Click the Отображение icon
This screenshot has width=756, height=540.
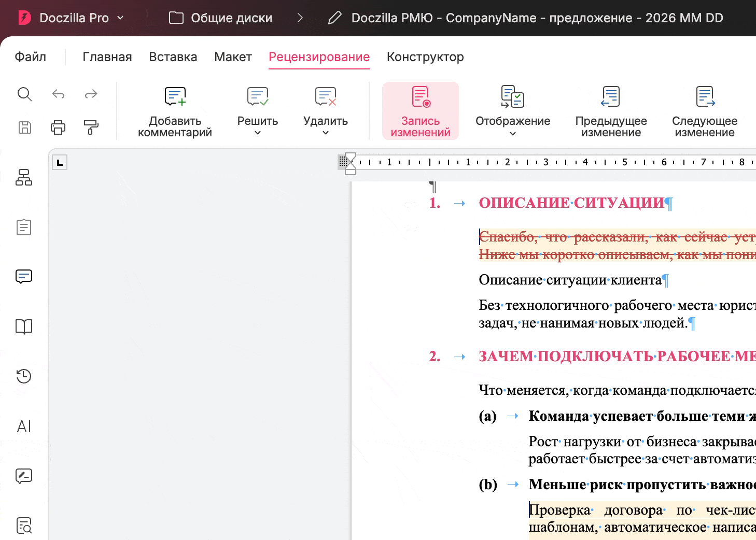513,96
